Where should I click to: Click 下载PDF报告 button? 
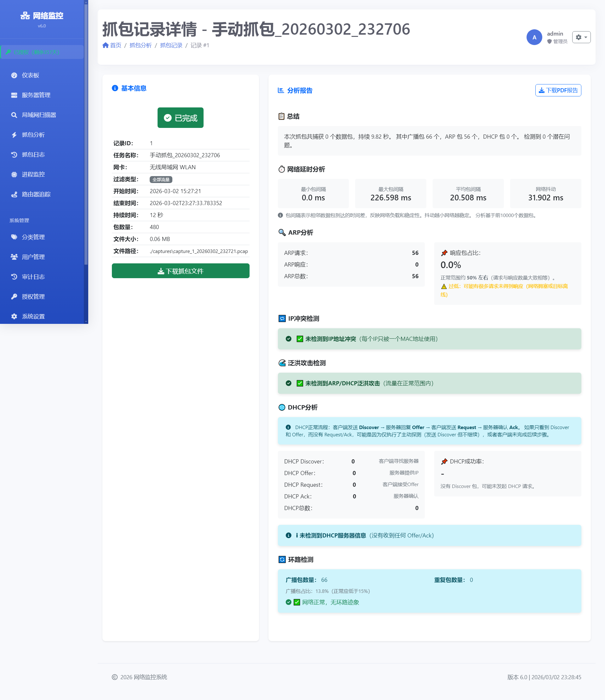[558, 90]
